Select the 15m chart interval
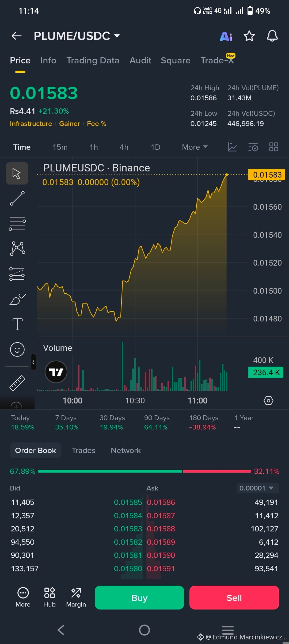289x644 pixels. coord(60,147)
